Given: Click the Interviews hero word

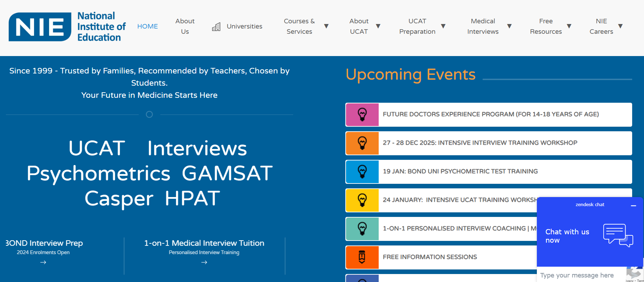Looking at the screenshot, I should [197, 148].
